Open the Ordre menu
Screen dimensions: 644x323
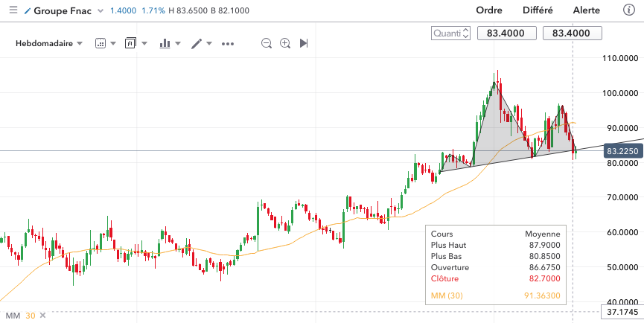(x=489, y=10)
